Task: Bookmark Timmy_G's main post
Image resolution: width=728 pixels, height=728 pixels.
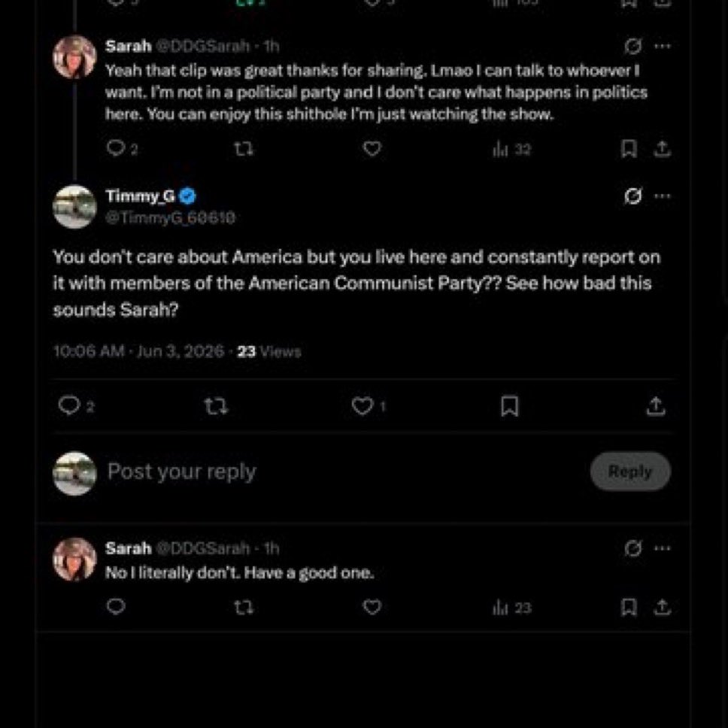Action: point(510,406)
